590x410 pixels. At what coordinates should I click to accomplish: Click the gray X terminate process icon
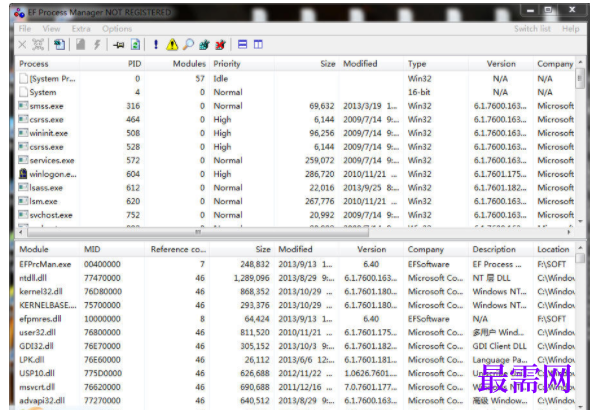[x=22, y=45]
